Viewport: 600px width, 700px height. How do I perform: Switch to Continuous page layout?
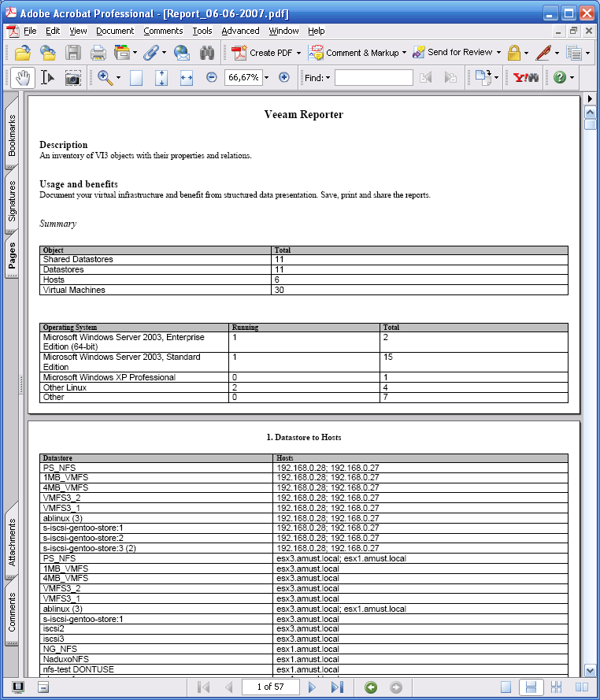[531, 687]
